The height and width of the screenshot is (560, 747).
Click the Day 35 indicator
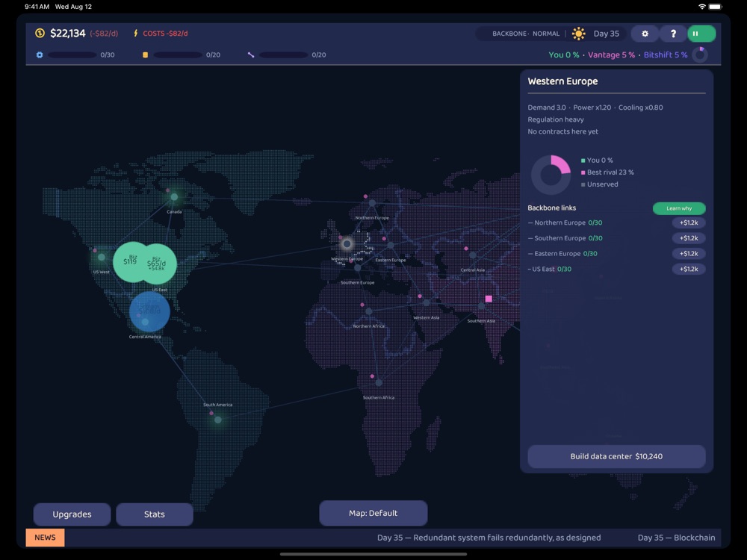[x=606, y=34]
